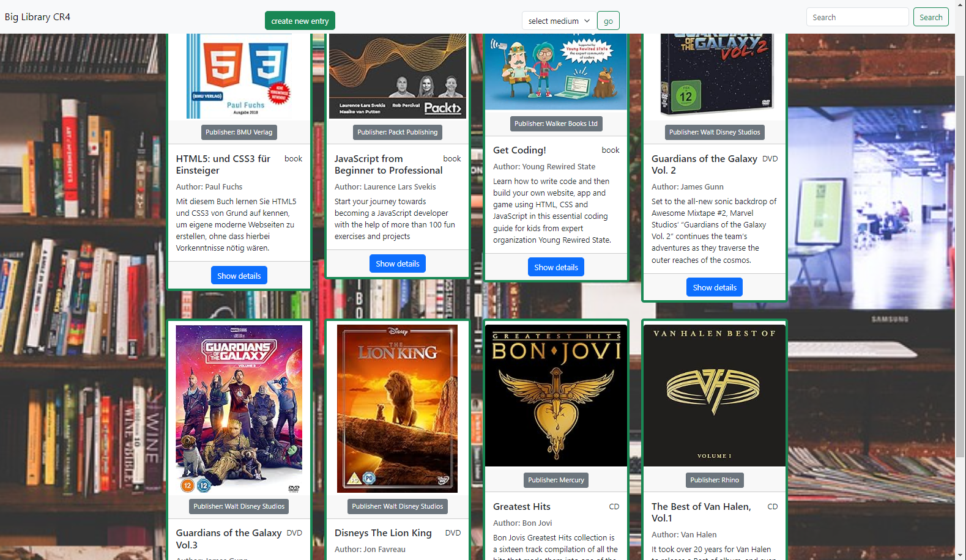
Task: Click the 'CD' label on Van Halen card
Action: (773, 507)
